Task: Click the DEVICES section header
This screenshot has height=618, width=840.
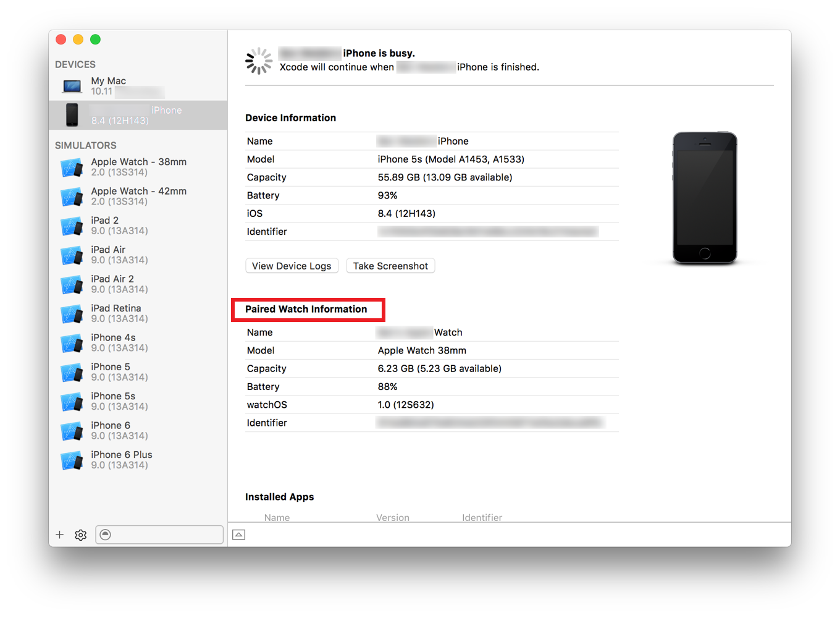Action: 75,64
